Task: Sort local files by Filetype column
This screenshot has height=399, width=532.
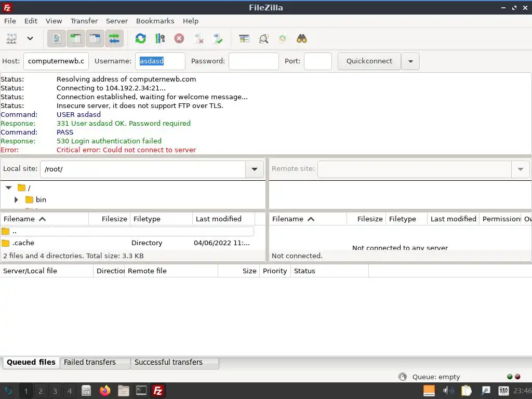Action: click(161, 219)
